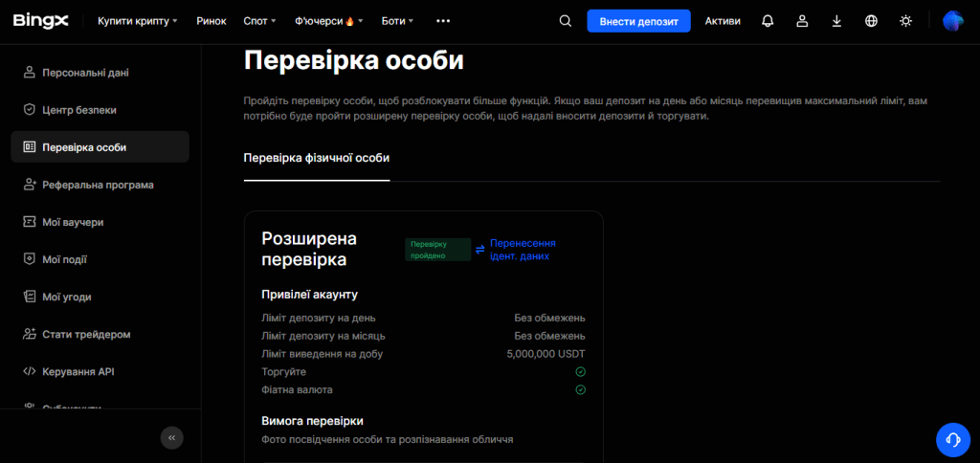Open the user profile icon
The height and width of the screenshot is (463, 980).
[802, 21]
